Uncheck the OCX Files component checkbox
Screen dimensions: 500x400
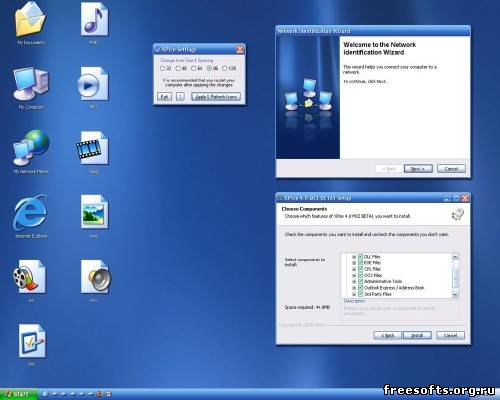[x=360, y=275]
